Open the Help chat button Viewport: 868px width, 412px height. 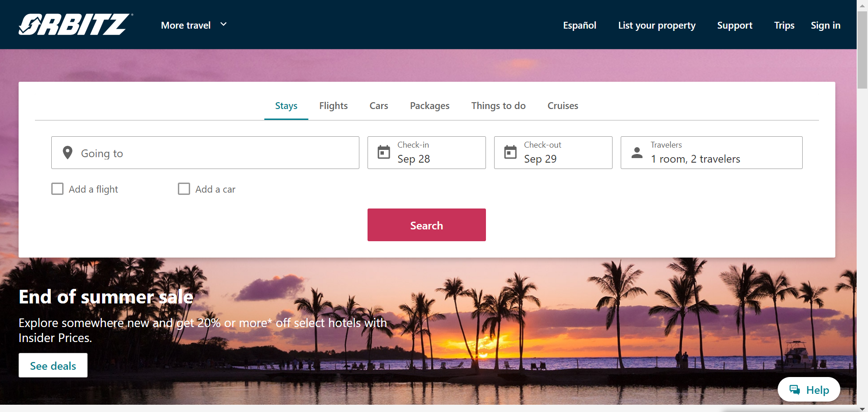pyautogui.click(x=809, y=390)
